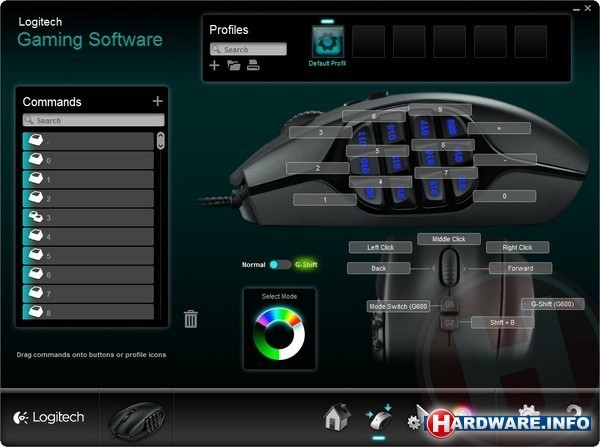Close the Logitech Gaming Software window

[588, 8]
